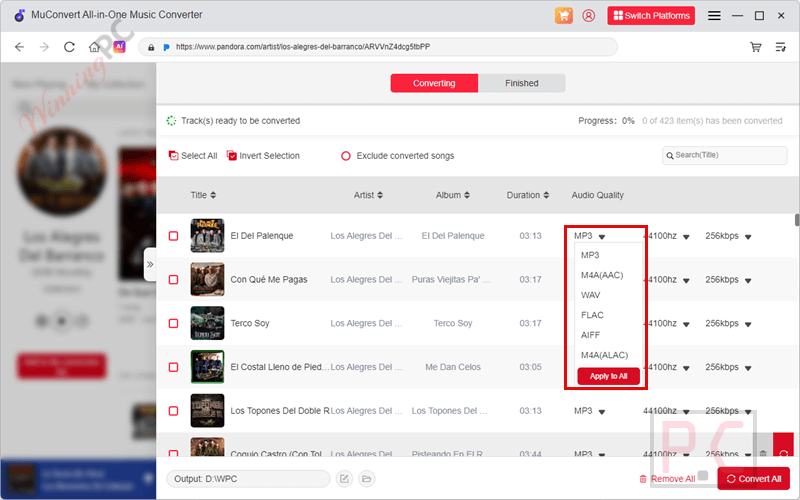Switch to the Converting tab
The height and width of the screenshot is (500, 800).
point(434,83)
